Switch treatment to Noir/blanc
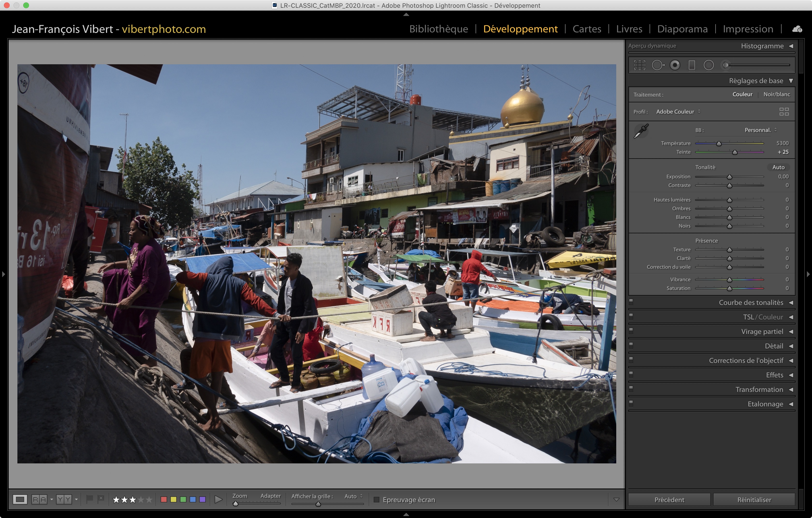The width and height of the screenshot is (812, 518). pos(776,94)
